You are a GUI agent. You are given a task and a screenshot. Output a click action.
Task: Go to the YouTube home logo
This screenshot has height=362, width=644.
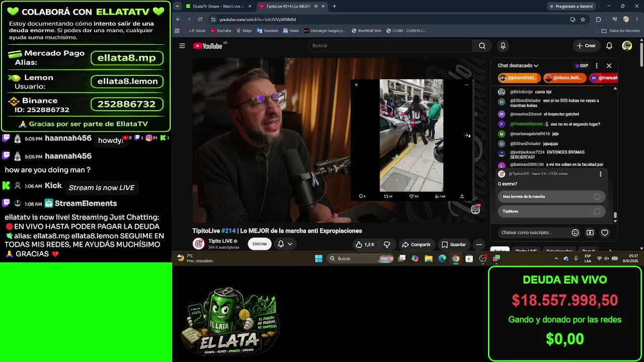(207, 46)
